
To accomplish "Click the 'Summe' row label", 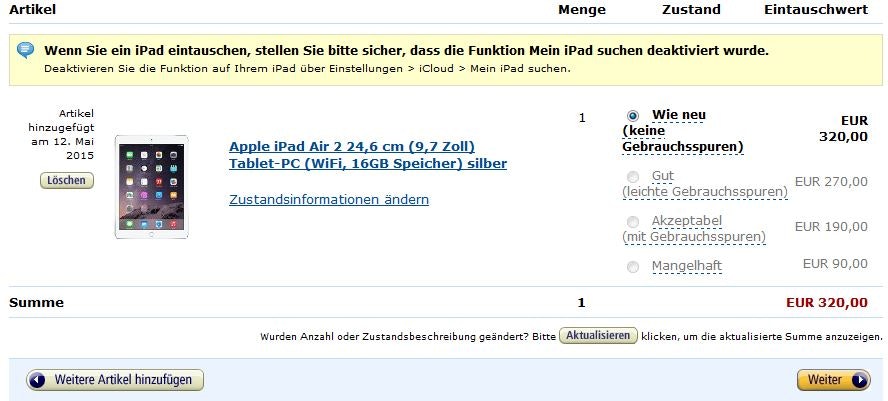I will coord(36,302).
